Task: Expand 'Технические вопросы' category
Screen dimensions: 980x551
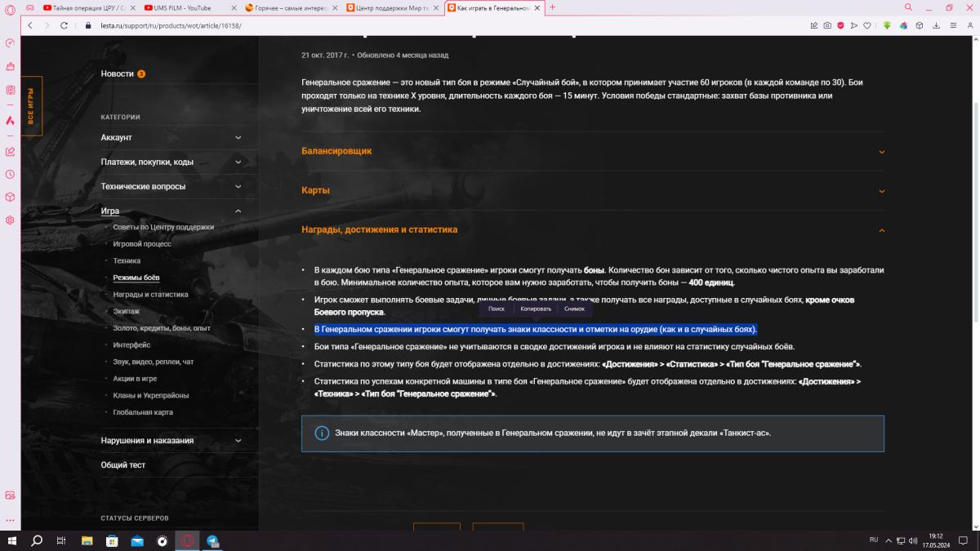Action: pyautogui.click(x=171, y=186)
